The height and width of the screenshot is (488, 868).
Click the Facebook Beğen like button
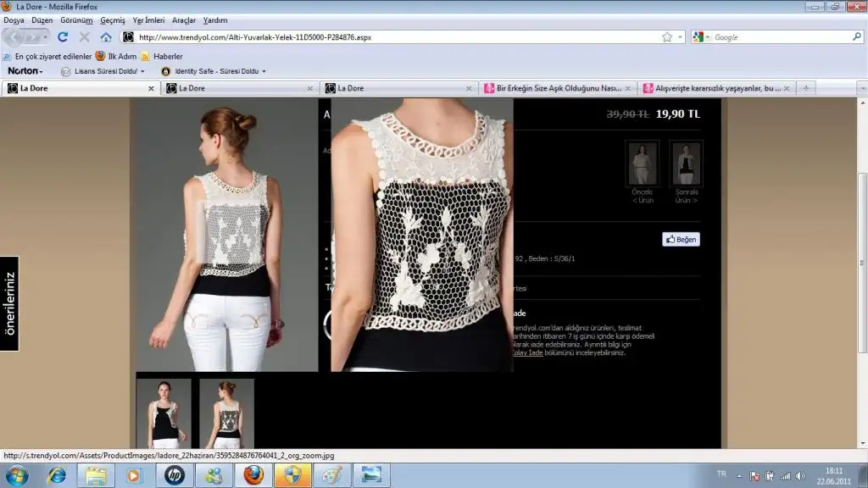click(x=681, y=240)
